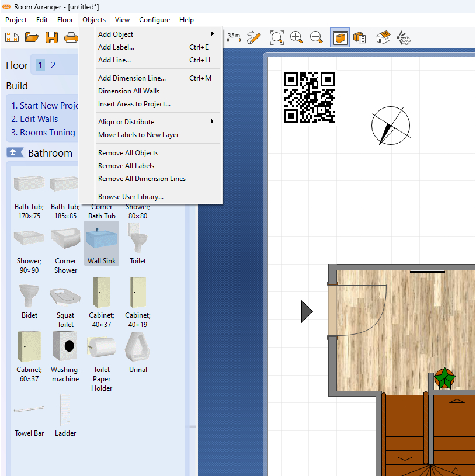
Task: Click the bathroom category home icon
Action: pyautogui.click(x=14, y=153)
